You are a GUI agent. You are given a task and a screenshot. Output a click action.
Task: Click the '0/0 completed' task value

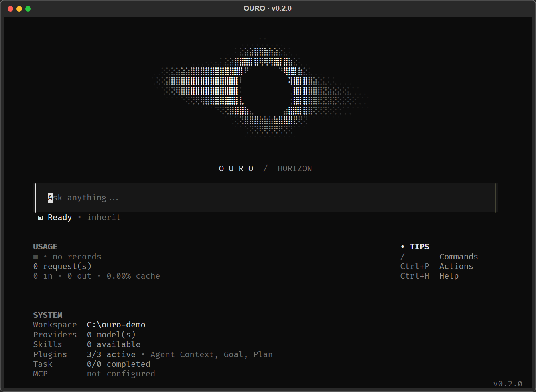pos(119,364)
